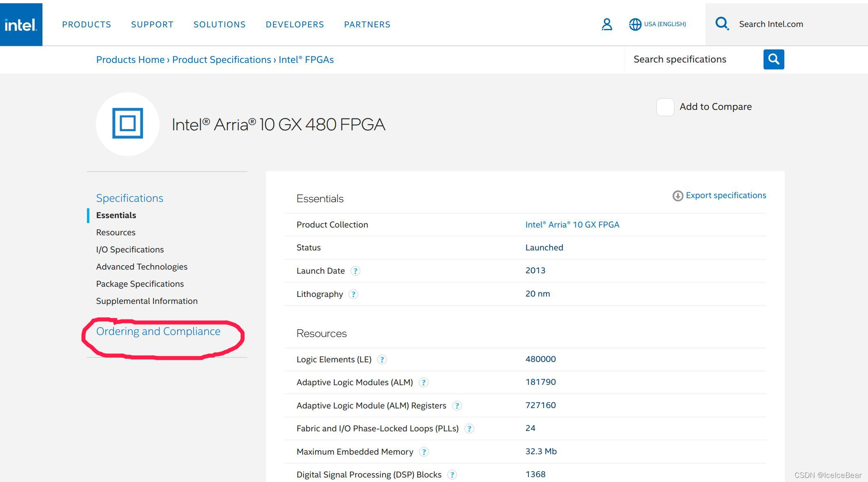This screenshot has height=482, width=868.
Task: Open the Developers menu
Action: 295,25
